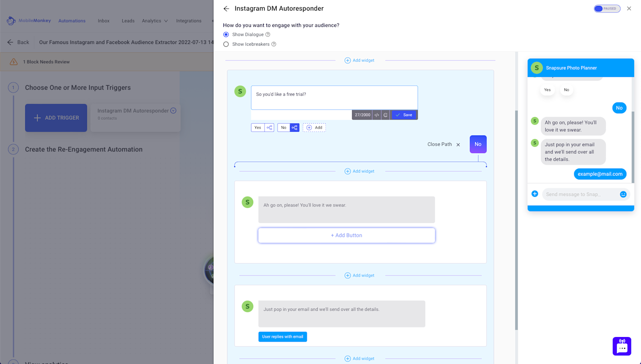
Task: Click step 2 circle for Re-Engagement Automation
Action: point(13,149)
